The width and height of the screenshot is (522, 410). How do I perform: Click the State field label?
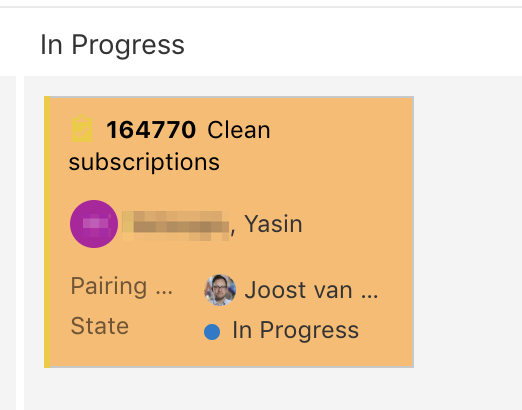click(x=99, y=326)
